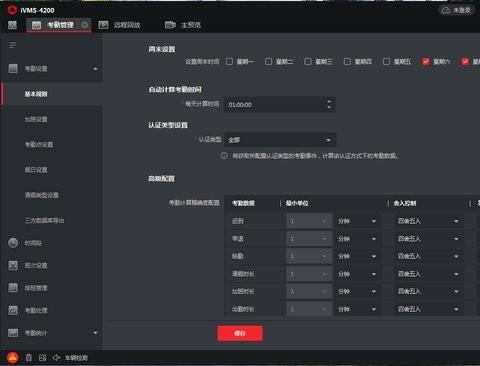
Task: Click the 出勤时长 minimum unit value field
Action: tap(309, 309)
